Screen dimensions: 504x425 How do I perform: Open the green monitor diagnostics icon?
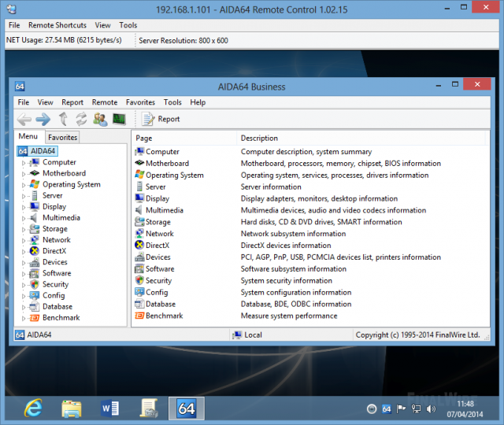click(x=119, y=119)
